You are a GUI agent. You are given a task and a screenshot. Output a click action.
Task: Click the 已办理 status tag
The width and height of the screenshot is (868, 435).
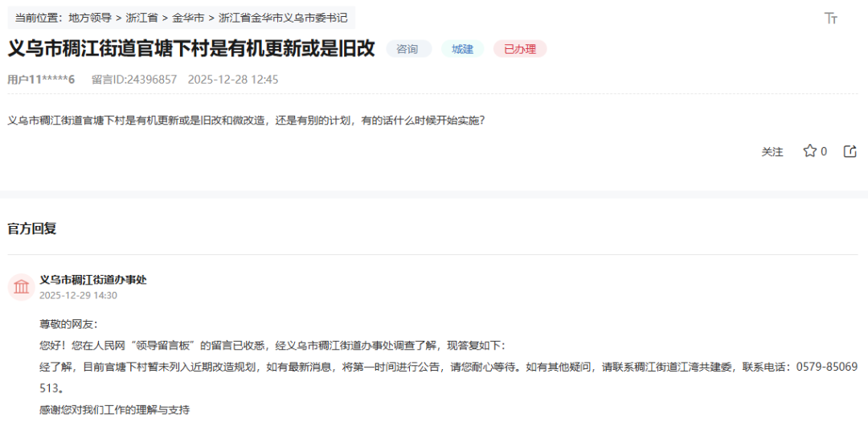(520, 49)
